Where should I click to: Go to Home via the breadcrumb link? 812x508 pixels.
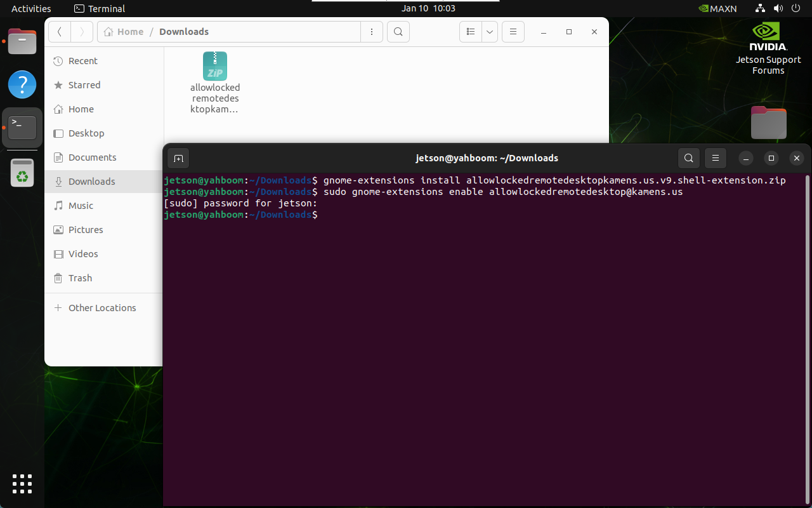[x=129, y=31]
